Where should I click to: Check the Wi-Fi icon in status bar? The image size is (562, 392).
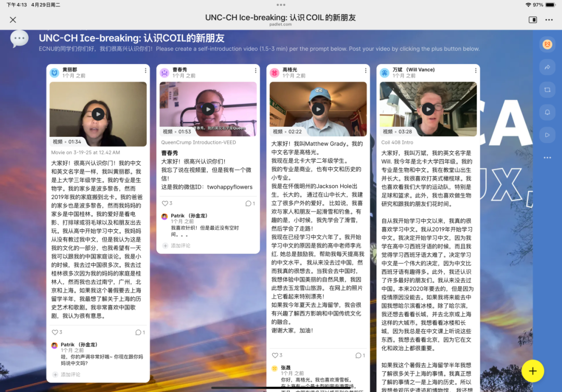point(528,5)
